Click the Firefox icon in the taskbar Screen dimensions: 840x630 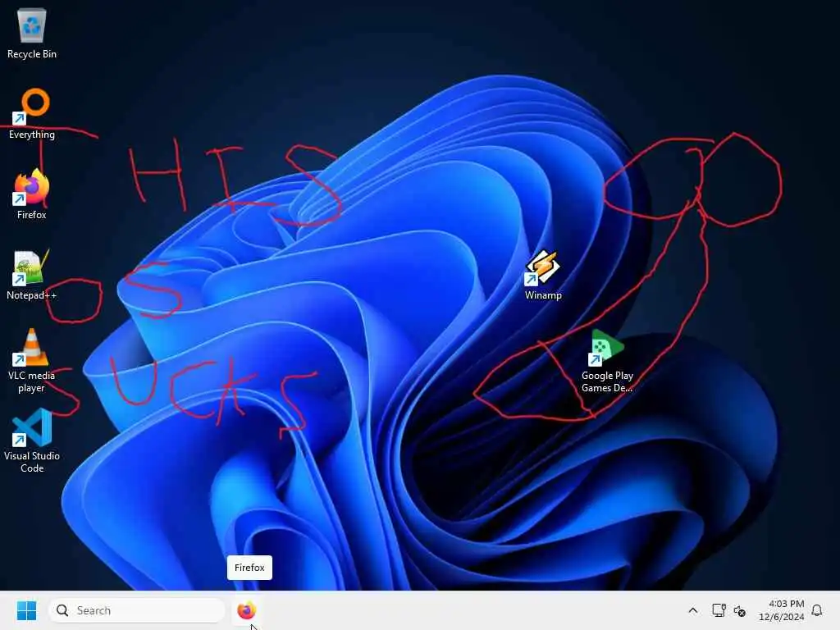(x=246, y=610)
